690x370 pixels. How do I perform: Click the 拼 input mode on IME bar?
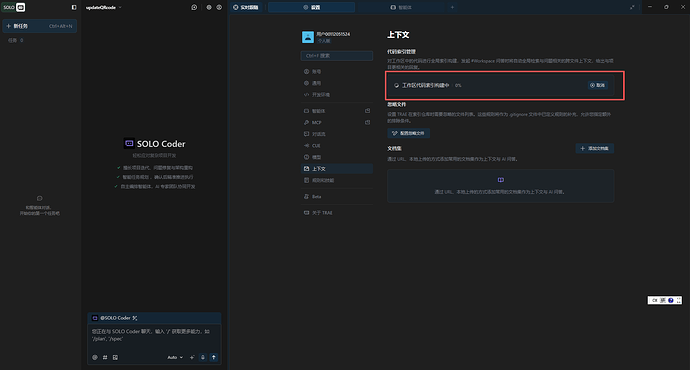[x=663, y=300]
